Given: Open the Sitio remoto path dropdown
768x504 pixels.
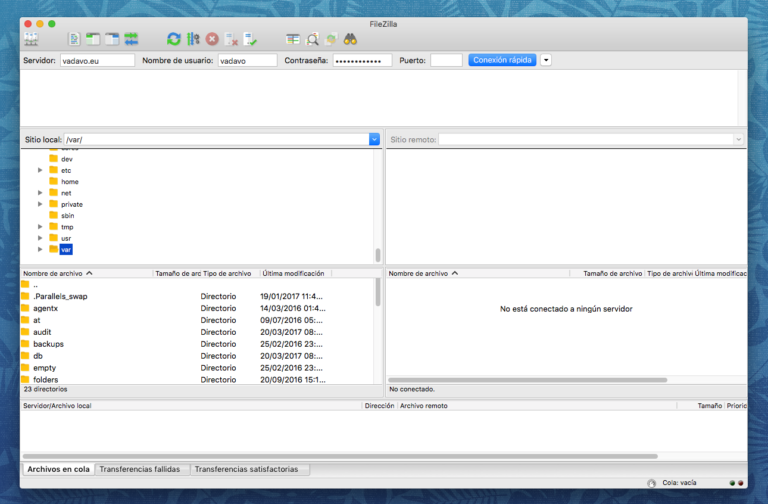Looking at the screenshot, I should pyautogui.click(x=738, y=140).
